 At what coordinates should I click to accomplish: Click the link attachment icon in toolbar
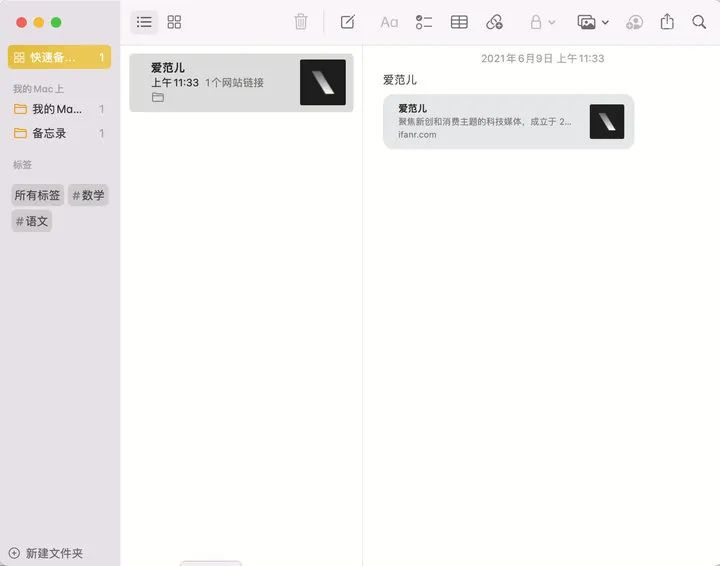coord(494,22)
